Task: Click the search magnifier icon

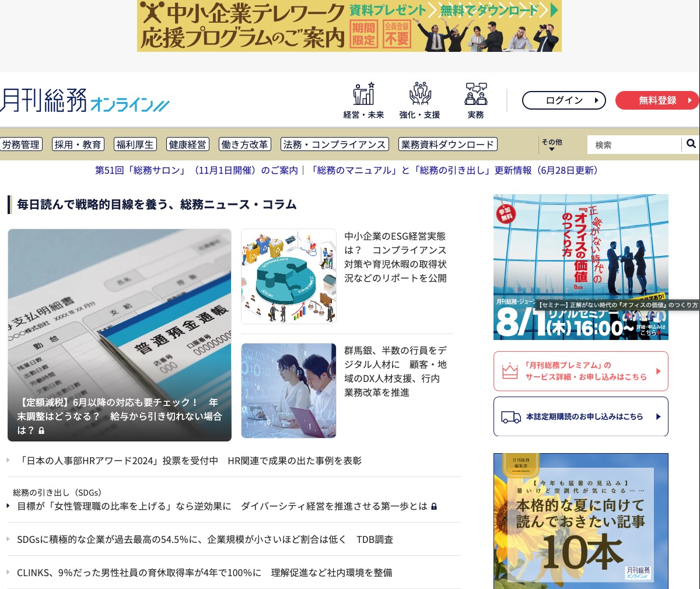Action: pos(691,143)
